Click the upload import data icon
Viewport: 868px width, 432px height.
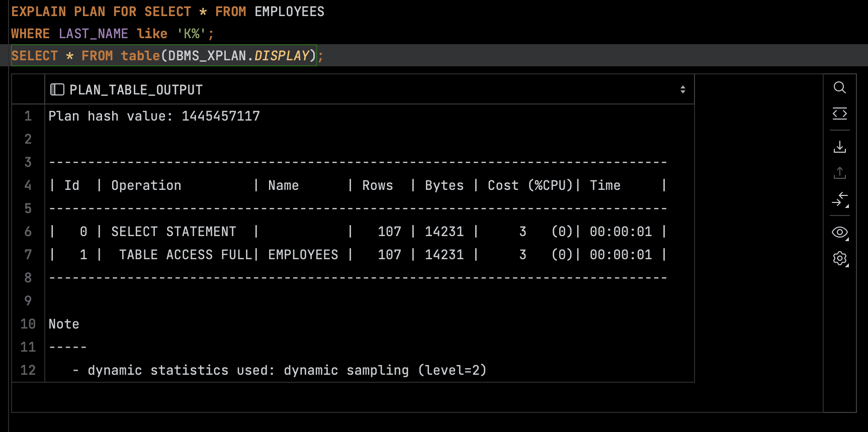(839, 173)
